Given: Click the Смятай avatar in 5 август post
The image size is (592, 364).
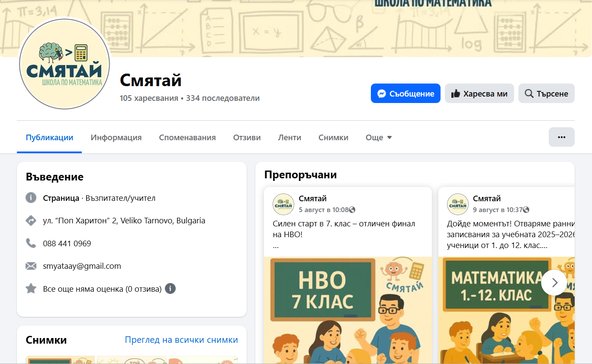Looking at the screenshot, I should tap(283, 204).
